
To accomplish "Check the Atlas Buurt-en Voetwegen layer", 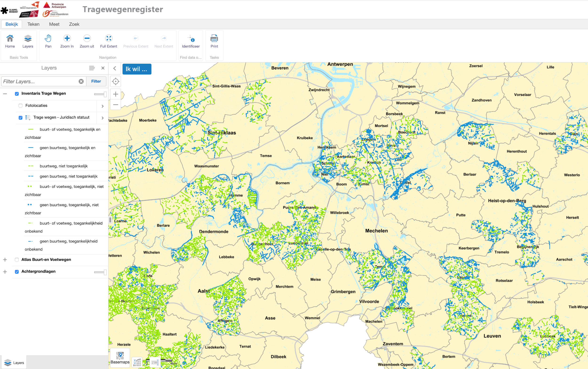I will (17, 260).
